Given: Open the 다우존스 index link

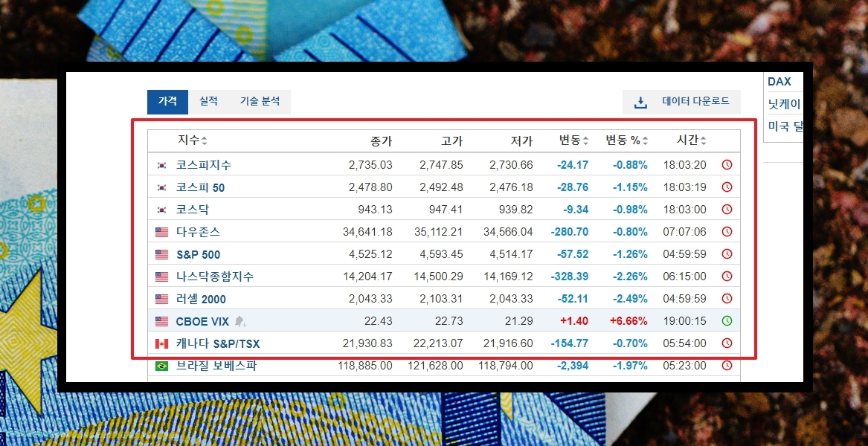Looking at the screenshot, I should click(198, 233).
